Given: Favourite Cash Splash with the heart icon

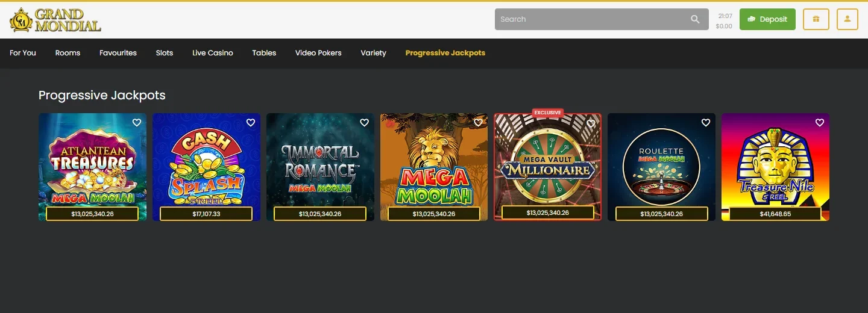Looking at the screenshot, I should click(x=251, y=123).
